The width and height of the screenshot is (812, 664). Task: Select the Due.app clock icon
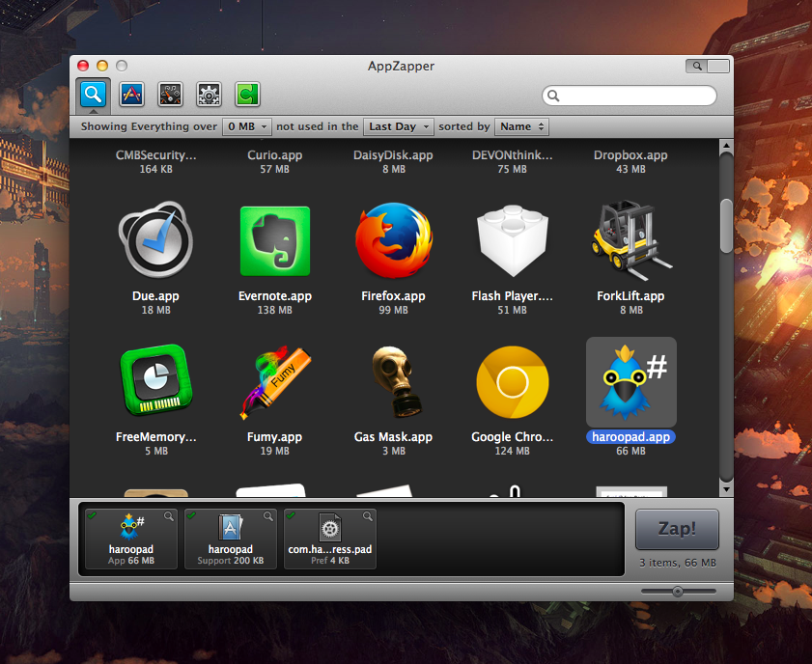(155, 240)
